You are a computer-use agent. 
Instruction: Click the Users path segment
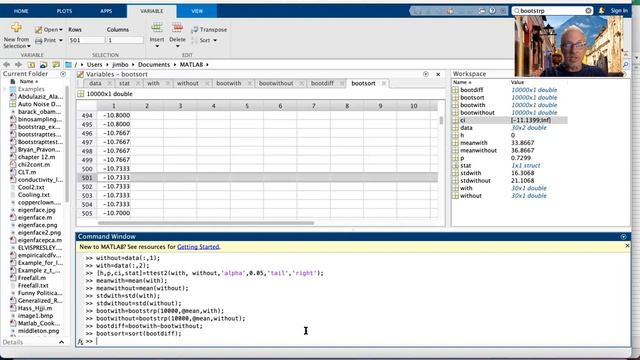coord(94,64)
